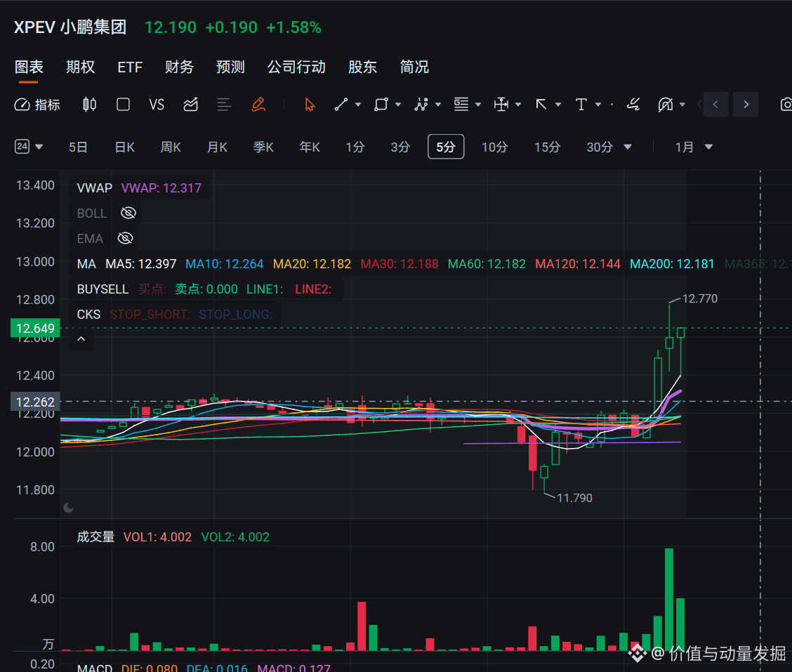
Task: Open the 股东 tab
Action: (363, 67)
